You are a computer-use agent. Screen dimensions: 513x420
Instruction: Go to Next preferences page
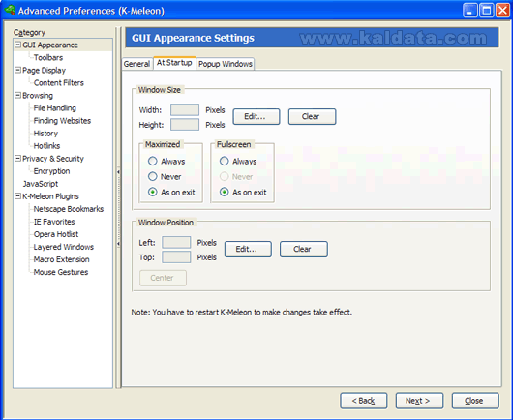click(x=419, y=401)
